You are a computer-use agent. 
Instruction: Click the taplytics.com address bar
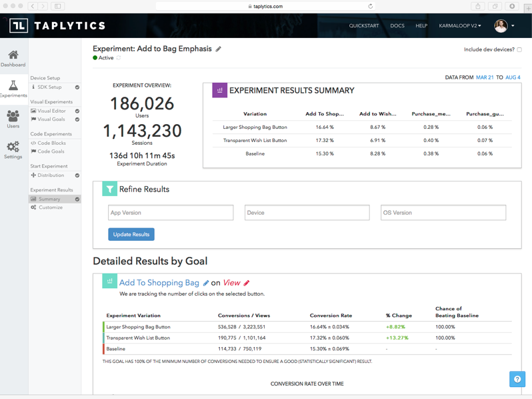click(265, 6)
